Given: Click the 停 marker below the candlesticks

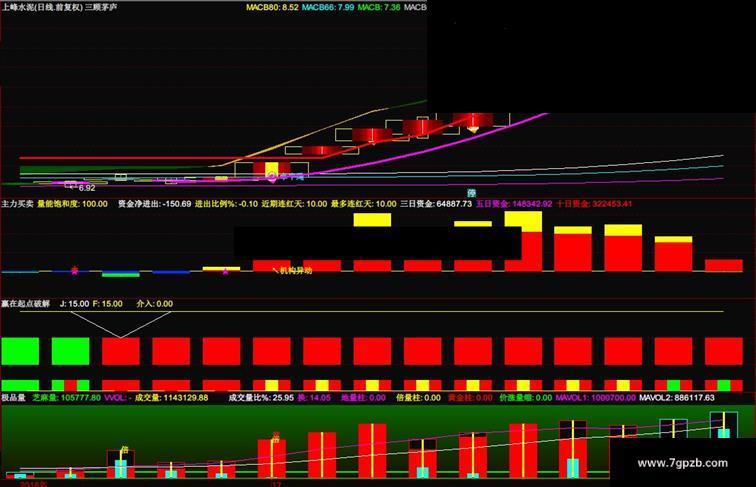Looking at the screenshot, I should pyautogui.click(x=472, y=193).
